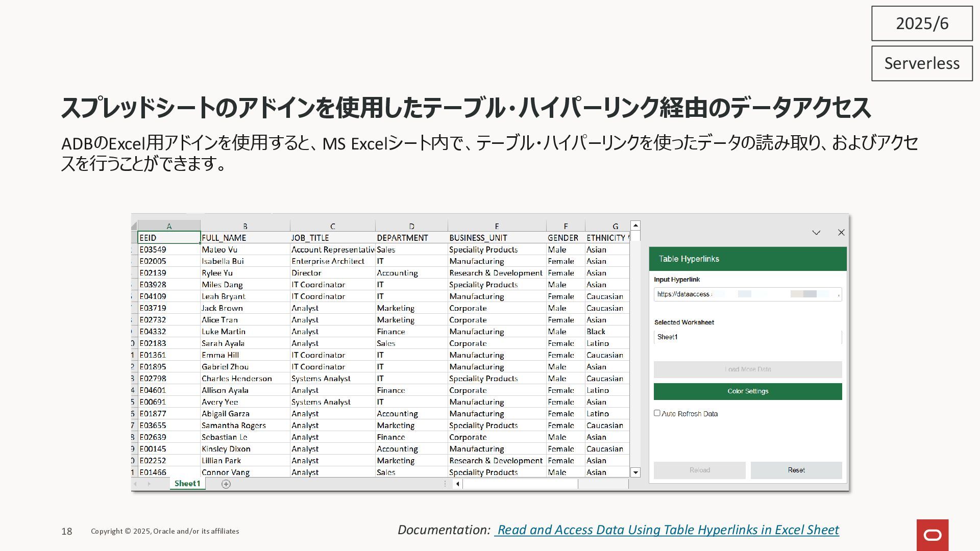Click the Reload button
Viewport: 980px width, 551px height.
[x=699, y=470]
